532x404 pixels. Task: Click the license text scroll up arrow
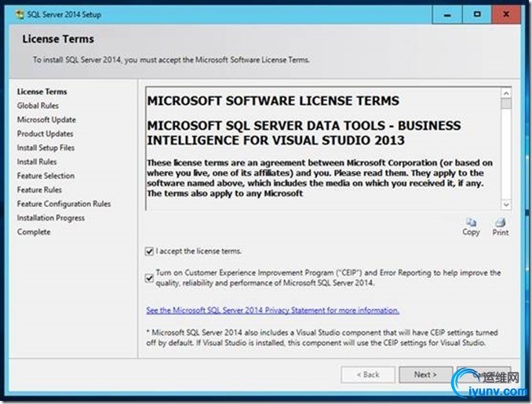[x=506, y=93]
